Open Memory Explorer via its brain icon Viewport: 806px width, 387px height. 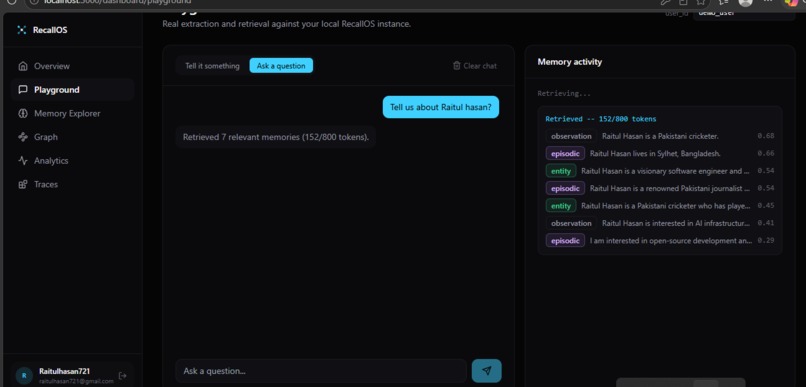pos(23,113)
